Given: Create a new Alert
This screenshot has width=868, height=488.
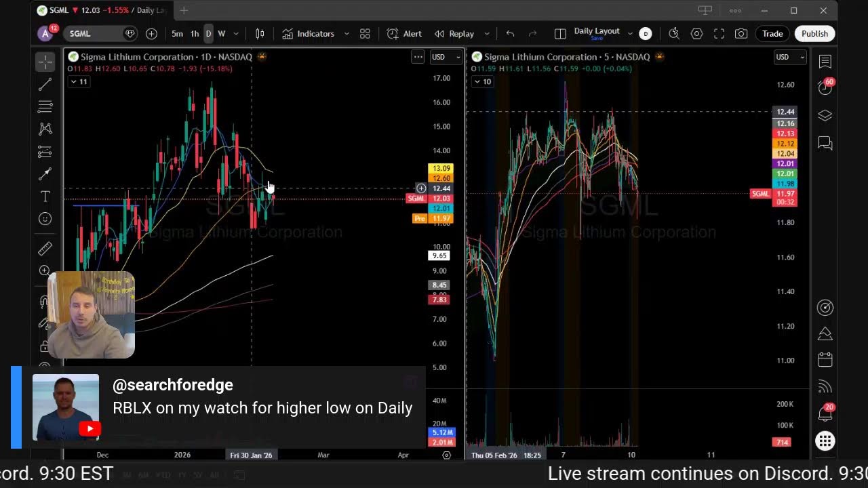Looking at the screenshot, I should point(404,34).
